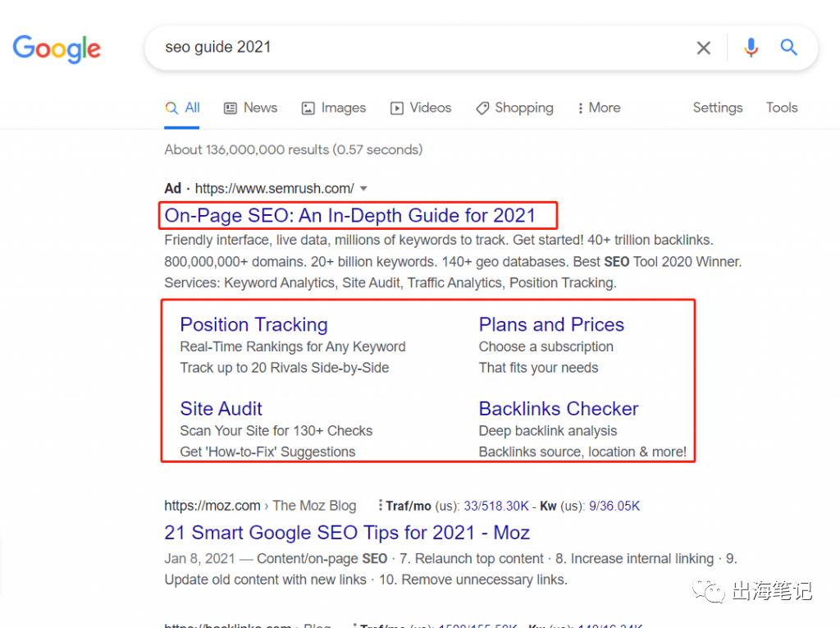Open the Tools options
This screenshot has height=628, width=840.
click(x=782, y=108)
